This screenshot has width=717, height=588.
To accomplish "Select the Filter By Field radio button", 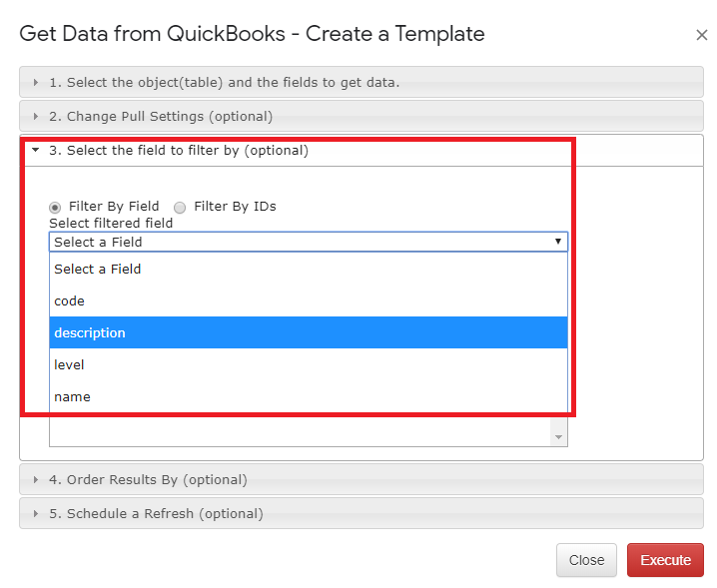I will click(x=55, y=208).
